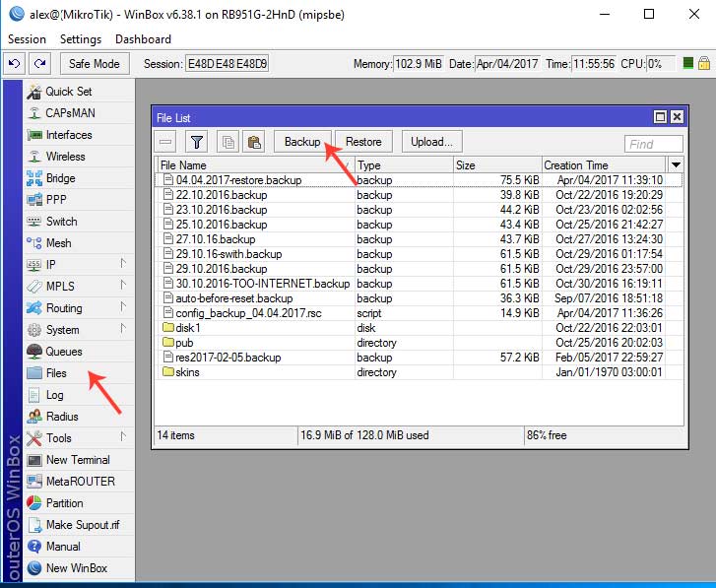This screenshot has height=588, width=716.
Task: Open Mesh in sidebar
Action: click(x=79, y=243)
